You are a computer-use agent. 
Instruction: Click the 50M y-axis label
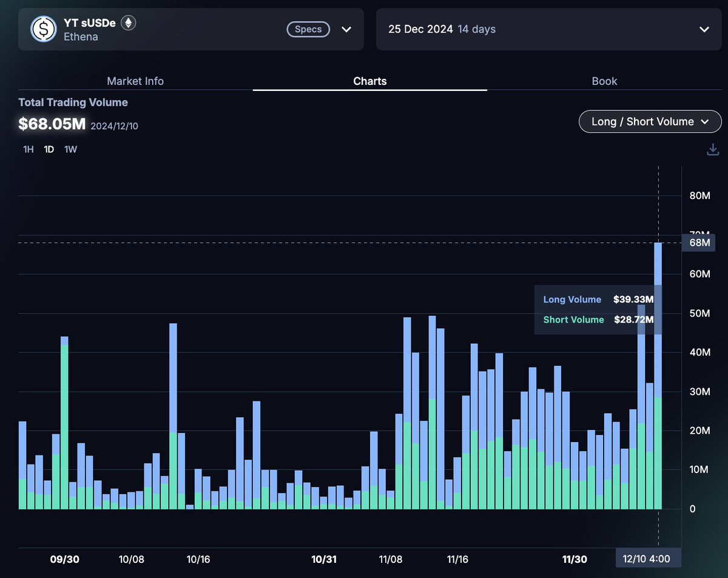[x=699, y=314]
